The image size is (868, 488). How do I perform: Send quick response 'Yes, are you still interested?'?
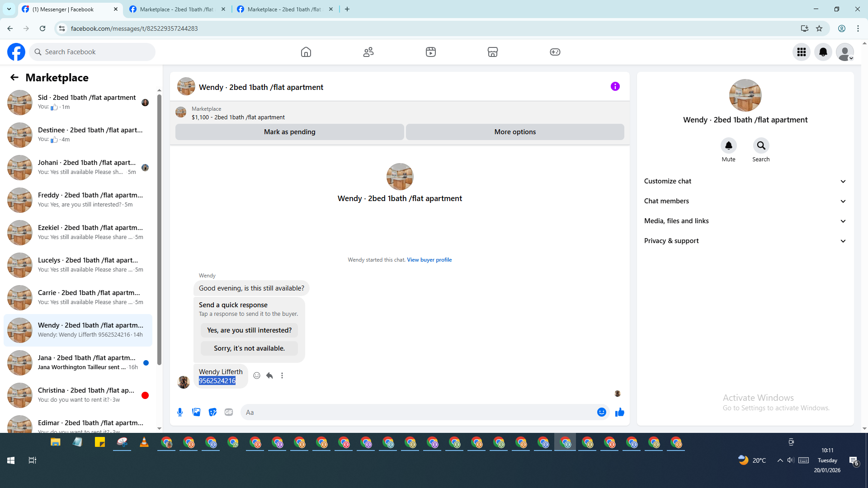[x=249, y=330]
